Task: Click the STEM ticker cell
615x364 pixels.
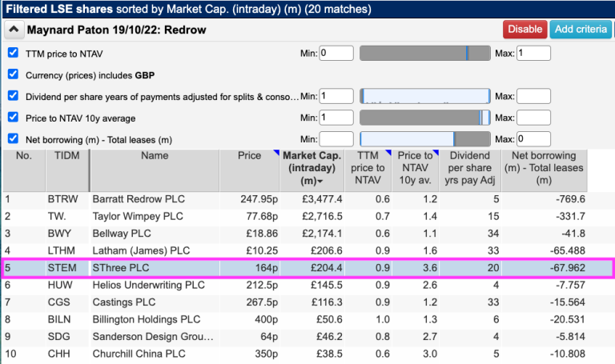Action: (x=62, y=268)
